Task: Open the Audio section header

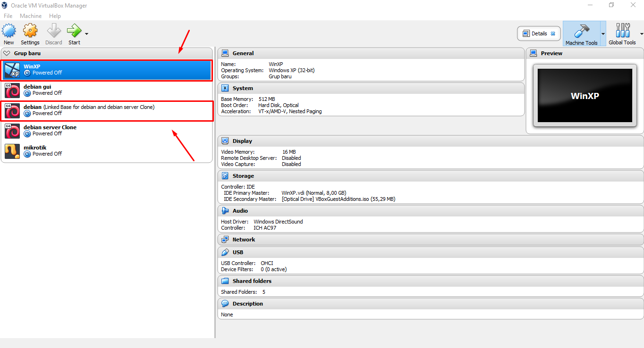Action: (431, 211)
